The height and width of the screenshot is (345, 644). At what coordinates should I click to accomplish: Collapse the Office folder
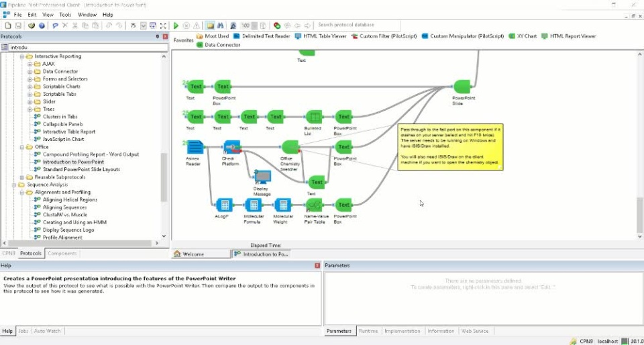coord(22,147)
